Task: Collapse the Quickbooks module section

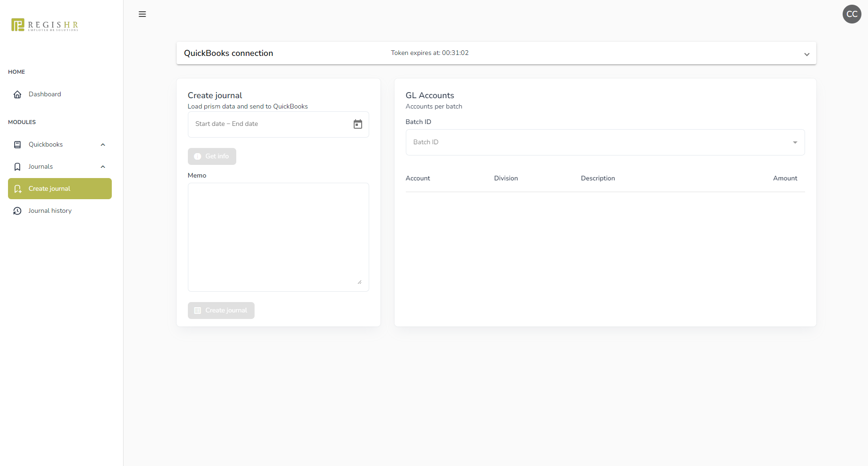Action: tap(103, 144)
